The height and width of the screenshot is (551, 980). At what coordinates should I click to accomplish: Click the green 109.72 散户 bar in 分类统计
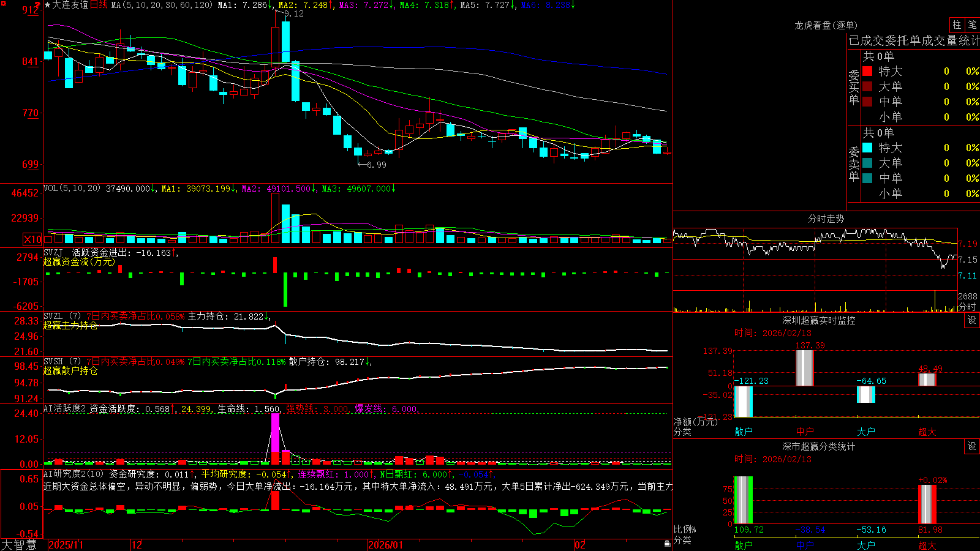[x=743, y=500]
